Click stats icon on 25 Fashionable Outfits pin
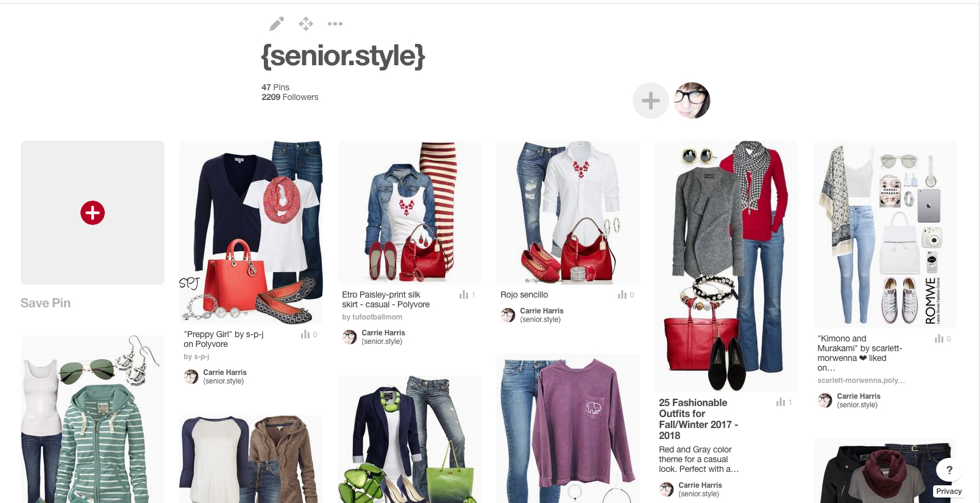 click(781, 402)
